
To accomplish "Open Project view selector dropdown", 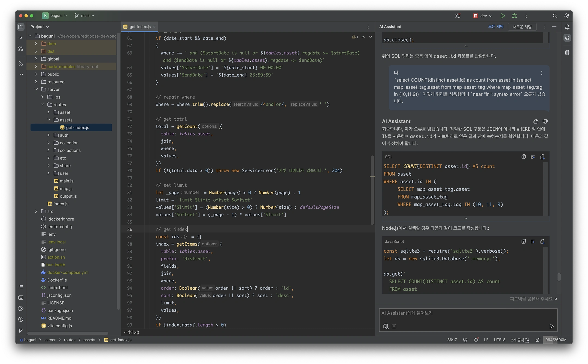I will tap(40, 27).
